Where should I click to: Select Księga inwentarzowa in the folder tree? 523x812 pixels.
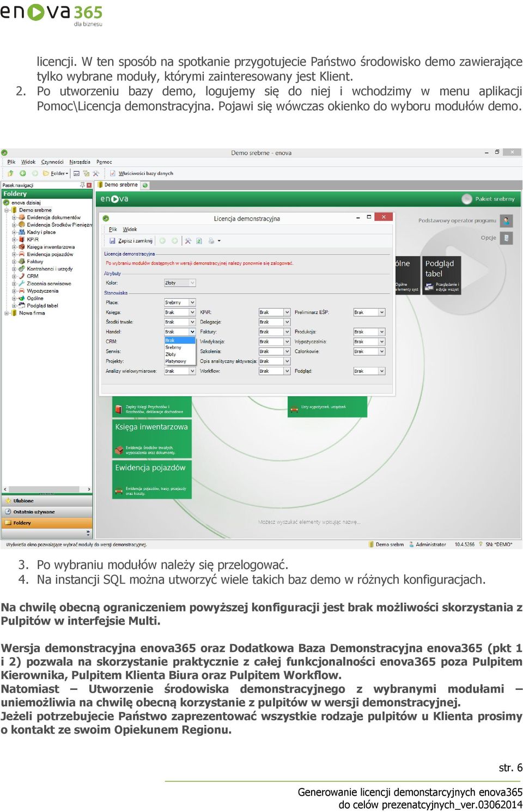coord(51,247)
